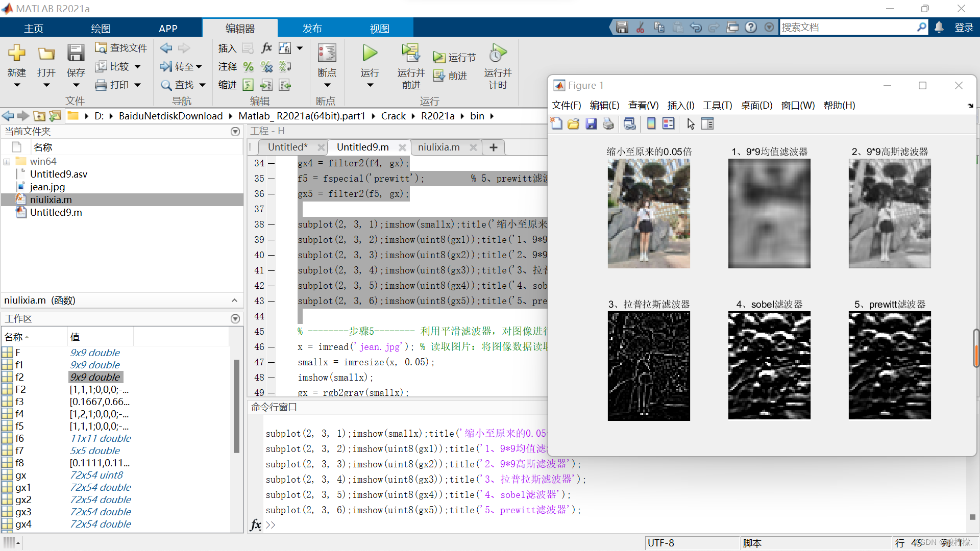Toggle breakpoint dash at line 46

point(272,347)
